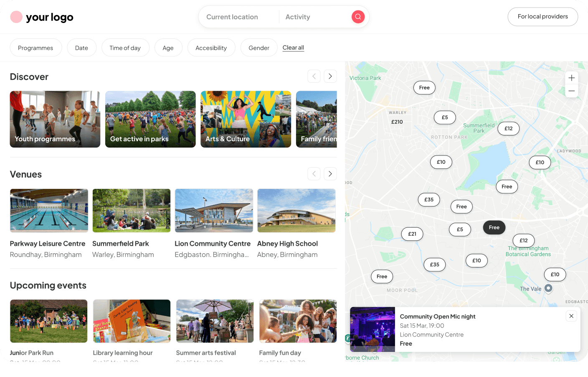This screenshot has height=377, width=588.
Task: Open the Gender filter
Action: (x=259, y=48)
